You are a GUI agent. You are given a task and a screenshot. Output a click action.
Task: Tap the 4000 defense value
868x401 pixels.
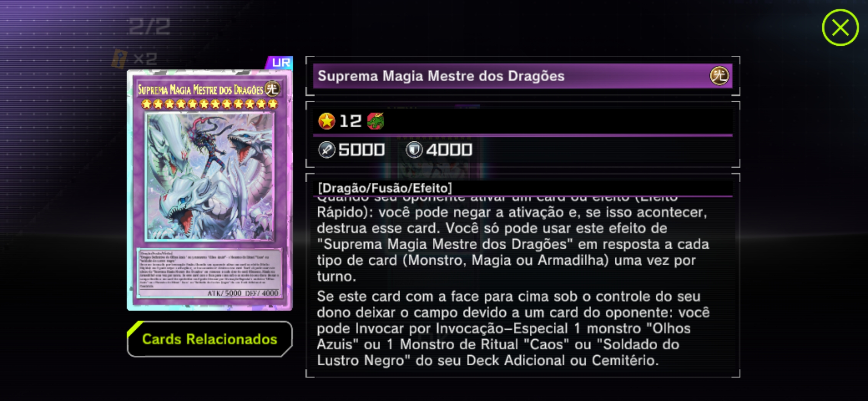pyautogui.click(x=449, y=150)
